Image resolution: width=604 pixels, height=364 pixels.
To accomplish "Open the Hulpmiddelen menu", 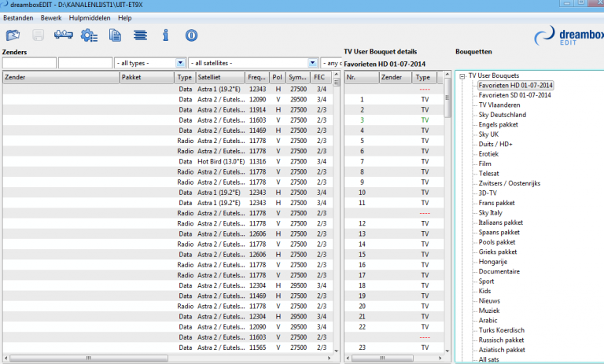I will point(90,17).
